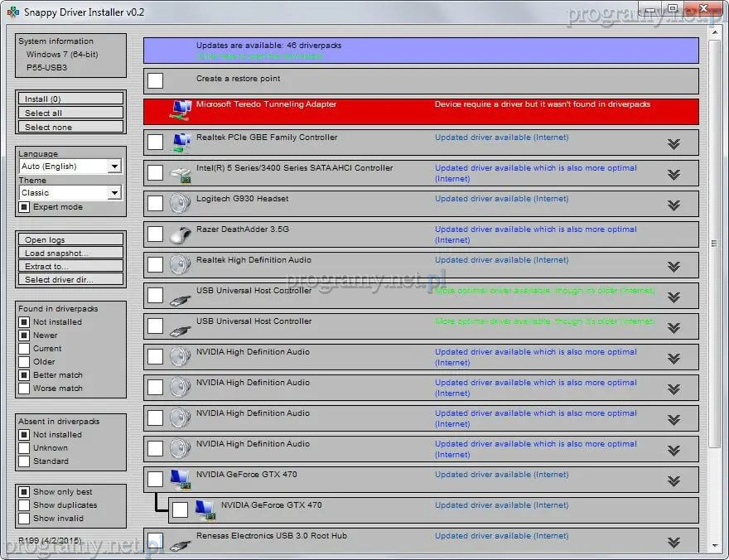Click the Razer DeathAdder 3.5G mouse icon
Image resolution: width=729 pixels, height=560 pixels.
181,234
